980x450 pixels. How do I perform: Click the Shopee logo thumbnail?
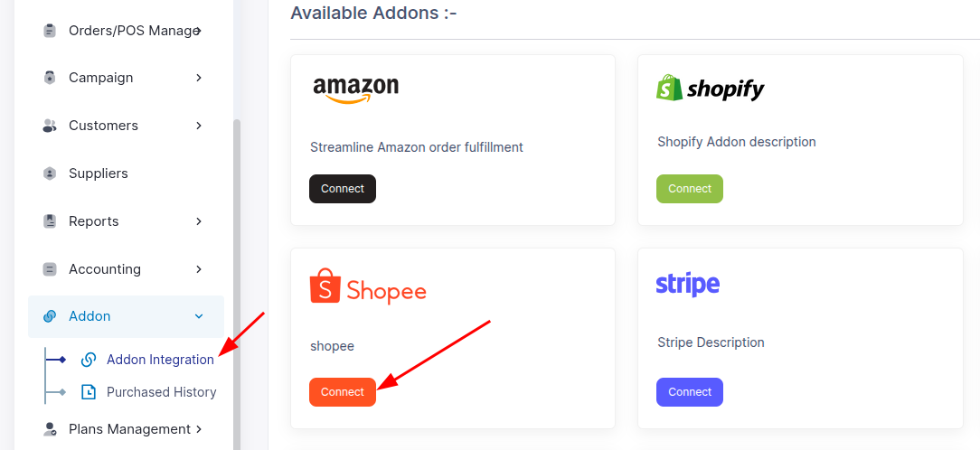pos(368,287)
